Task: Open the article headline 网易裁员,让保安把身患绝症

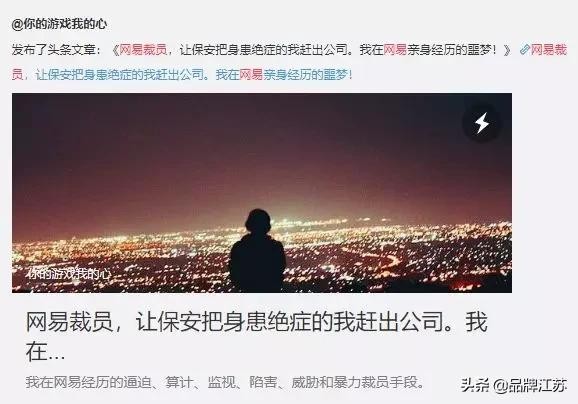Action: click(x=257, y=321)
